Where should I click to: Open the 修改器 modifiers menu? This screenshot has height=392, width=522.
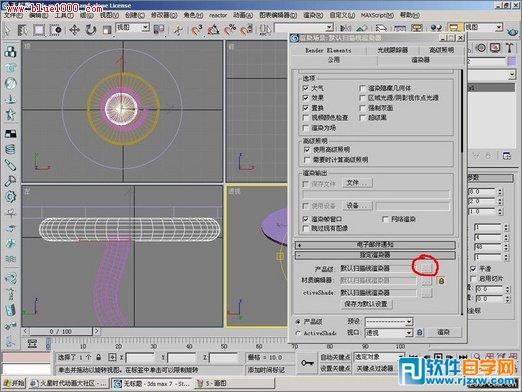[x=164, y=15]
